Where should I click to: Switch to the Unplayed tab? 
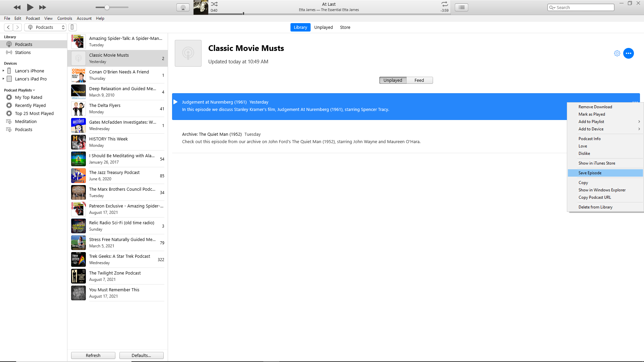pos(323,27)
